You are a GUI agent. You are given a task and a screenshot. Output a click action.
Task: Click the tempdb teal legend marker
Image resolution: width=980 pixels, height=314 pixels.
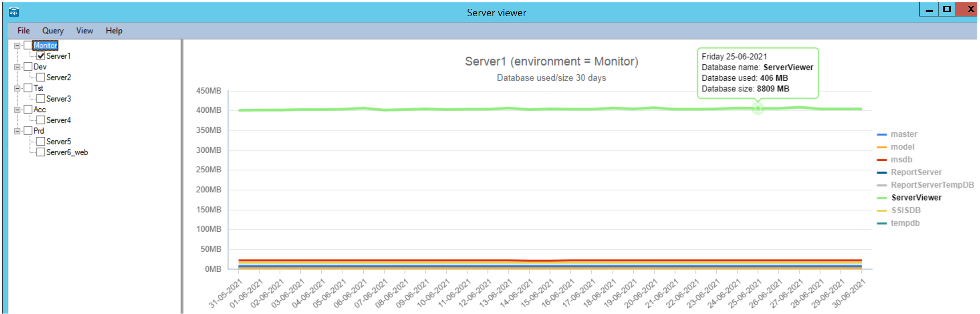tap(882, 223)
